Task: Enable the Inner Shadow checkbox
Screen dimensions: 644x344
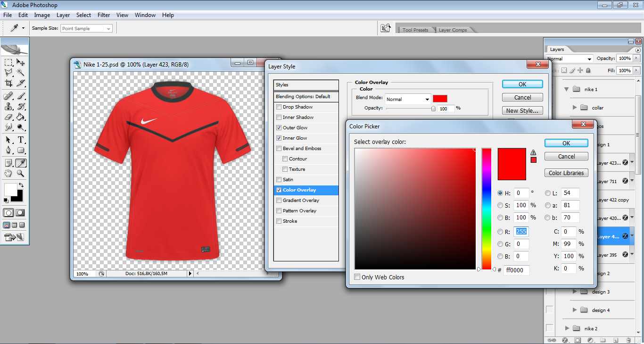Action: 279,117
